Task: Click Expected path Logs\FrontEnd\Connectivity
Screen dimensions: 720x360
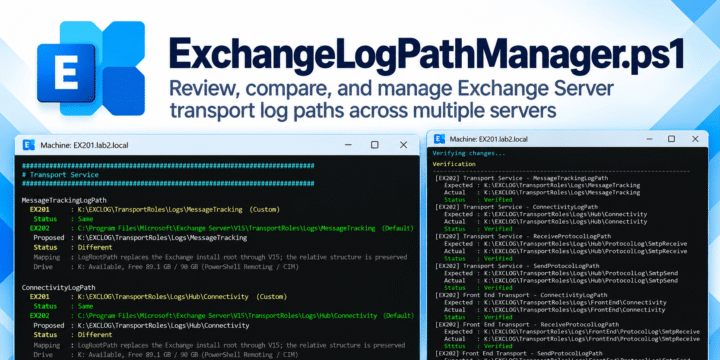Action: [555, 303]
